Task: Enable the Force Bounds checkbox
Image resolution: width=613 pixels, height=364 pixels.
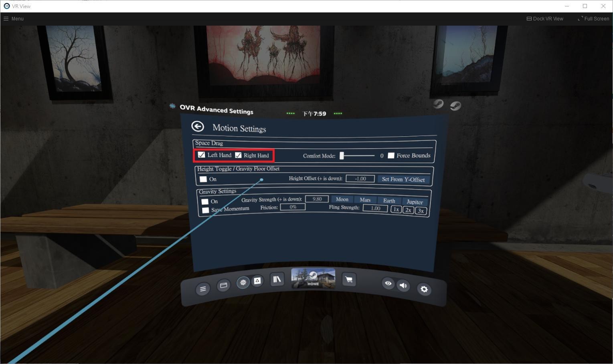Action: point(391,155)
